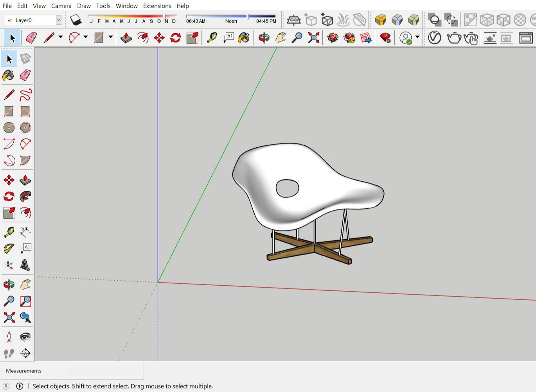Open the Layer0 layer dropdown
This screenshot has height=392, width=536.
[x=58, y=20]
